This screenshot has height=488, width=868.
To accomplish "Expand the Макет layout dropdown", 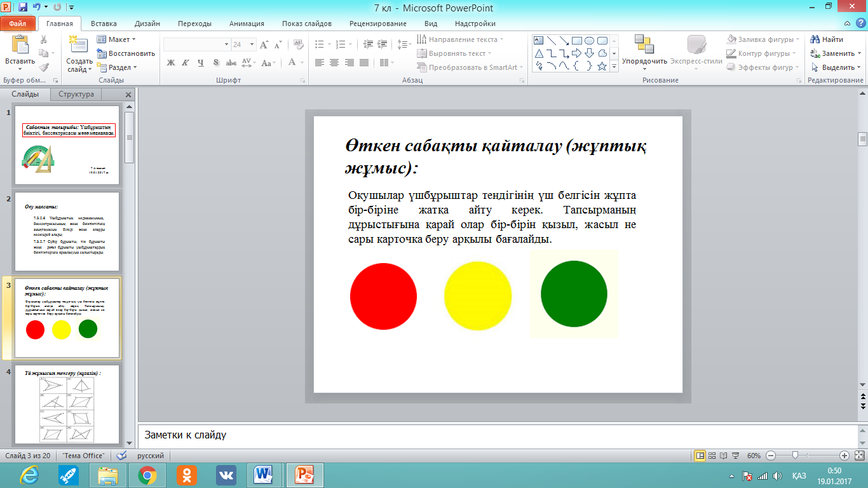I will 118,39.
